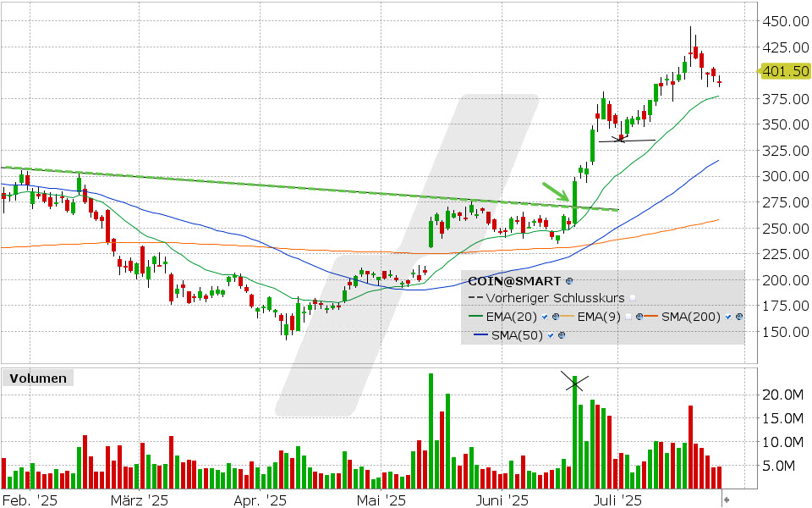This screenshot has height=508, width=812.
Task: Click the 375.00 price axis label
Action: coord(785,99)
